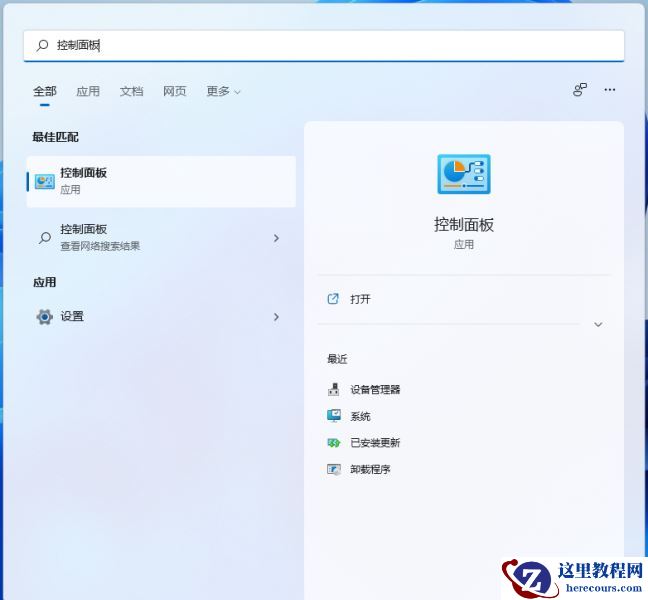Expand the 控制面板 web search chevron
The image size is (648, 600).
[276, 238]
